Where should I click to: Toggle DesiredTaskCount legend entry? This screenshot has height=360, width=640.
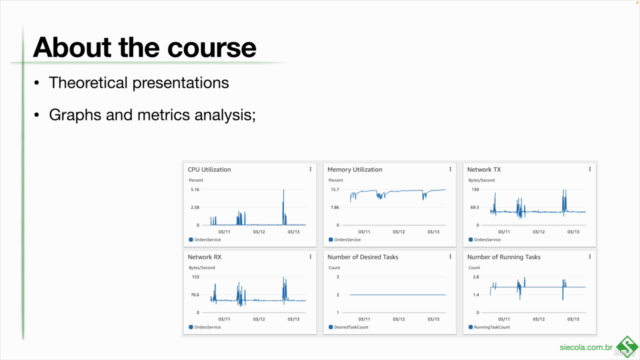[348, 327]
